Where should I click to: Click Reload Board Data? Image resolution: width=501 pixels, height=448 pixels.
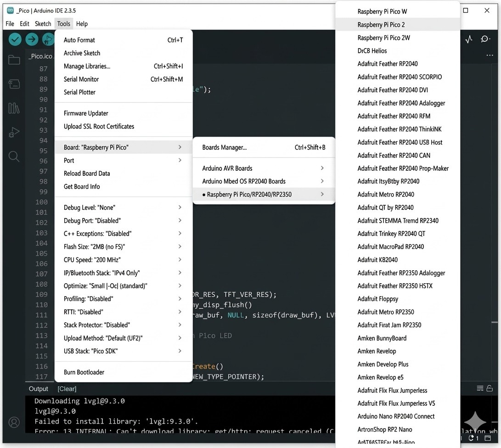click(124, 174)
